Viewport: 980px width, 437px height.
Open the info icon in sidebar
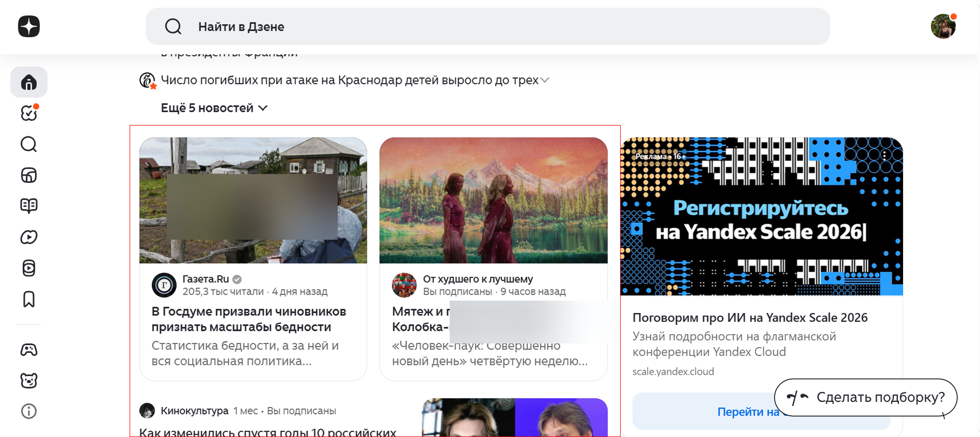(29, 411)
